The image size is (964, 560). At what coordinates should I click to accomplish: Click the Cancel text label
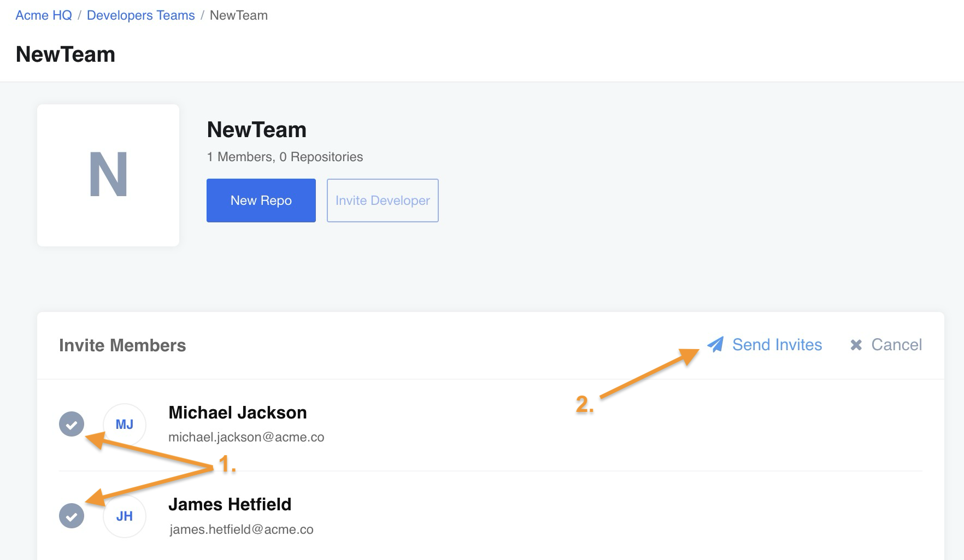click(896, 345)
